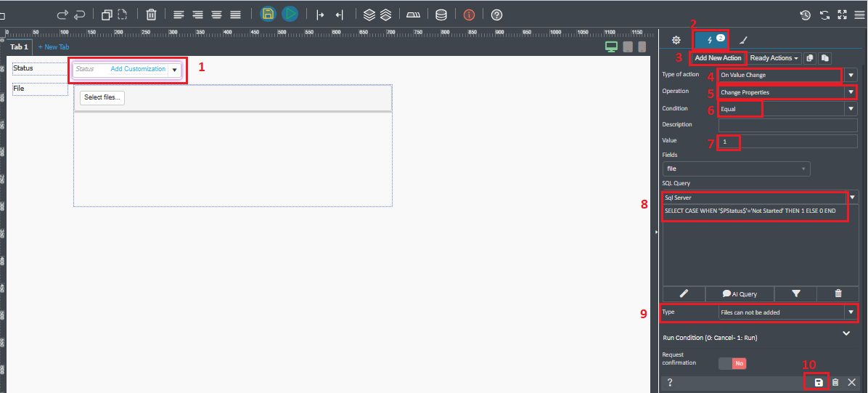This screenshot has height=393, width=868.
Task: Click the filter funnel icon below the SQL query
Action: [796, 293]
